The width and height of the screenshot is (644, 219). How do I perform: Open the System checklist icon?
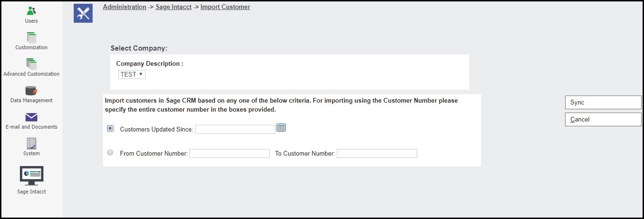(31, 143)
